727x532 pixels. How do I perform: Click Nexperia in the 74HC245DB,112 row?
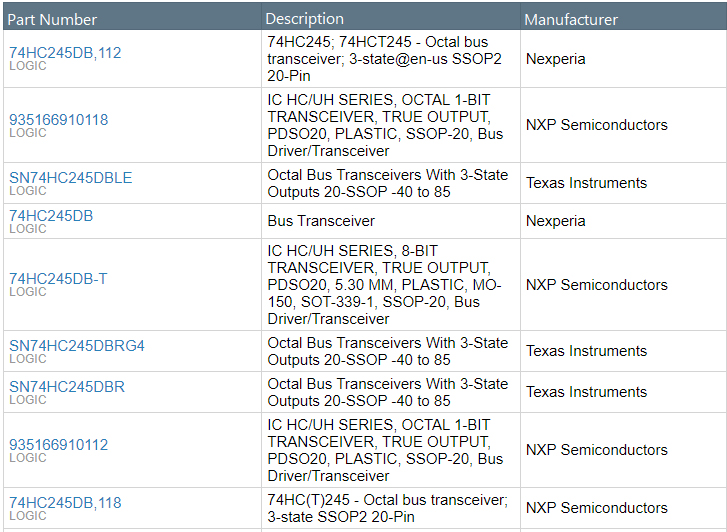(556, 59)
